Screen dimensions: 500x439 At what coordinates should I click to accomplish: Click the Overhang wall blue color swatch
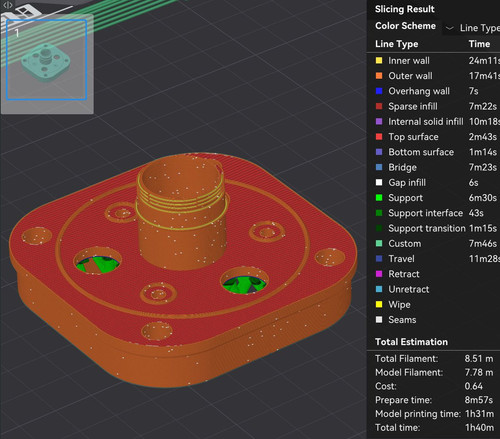(379, 91)
